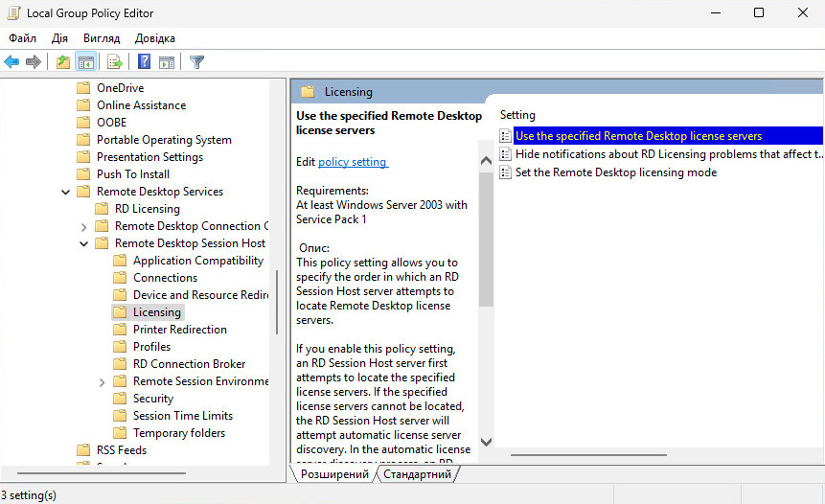The height and width of the screenshot is (504, 825).
Task: Click the Online Assistance folder icon
Action: (x=83, y=105)
